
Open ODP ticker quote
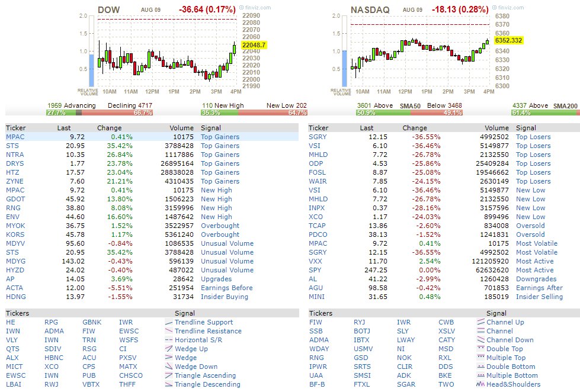tap(316, 163)
